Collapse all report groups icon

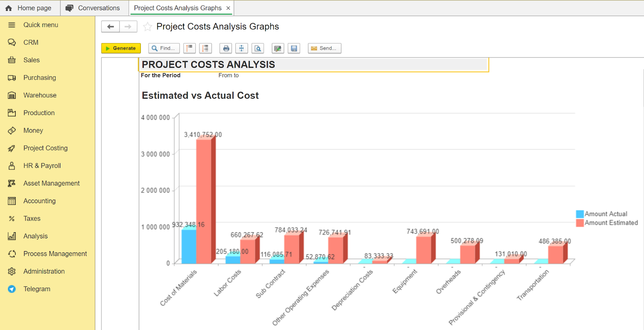(x=190, y=48)
